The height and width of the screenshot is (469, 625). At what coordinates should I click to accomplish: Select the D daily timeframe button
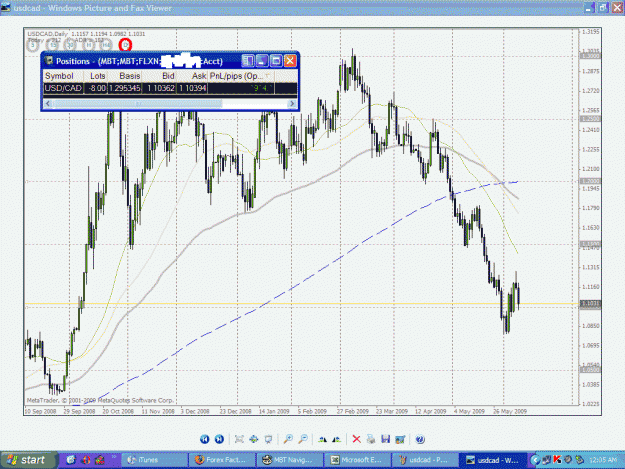126,45
